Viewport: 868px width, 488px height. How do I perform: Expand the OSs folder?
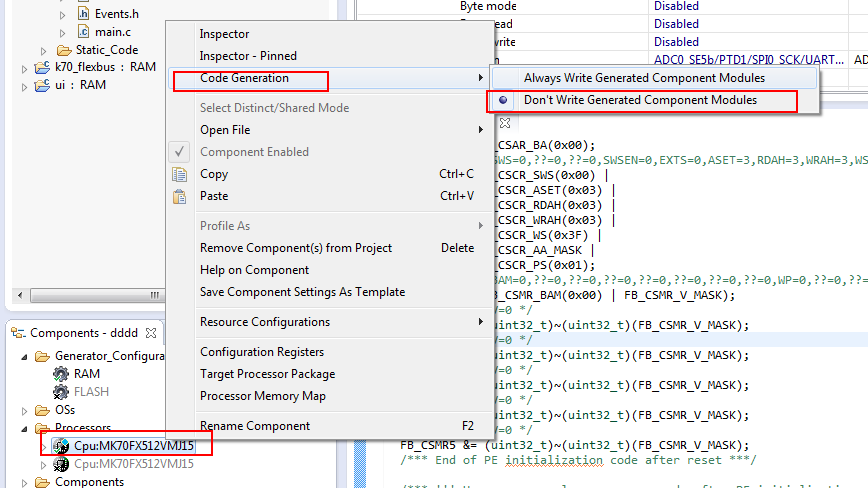coord(24,411)
